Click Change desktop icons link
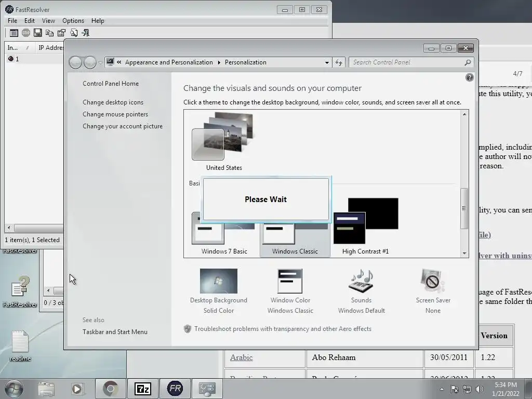Screen dimensions: 532x399 [113, 102]
